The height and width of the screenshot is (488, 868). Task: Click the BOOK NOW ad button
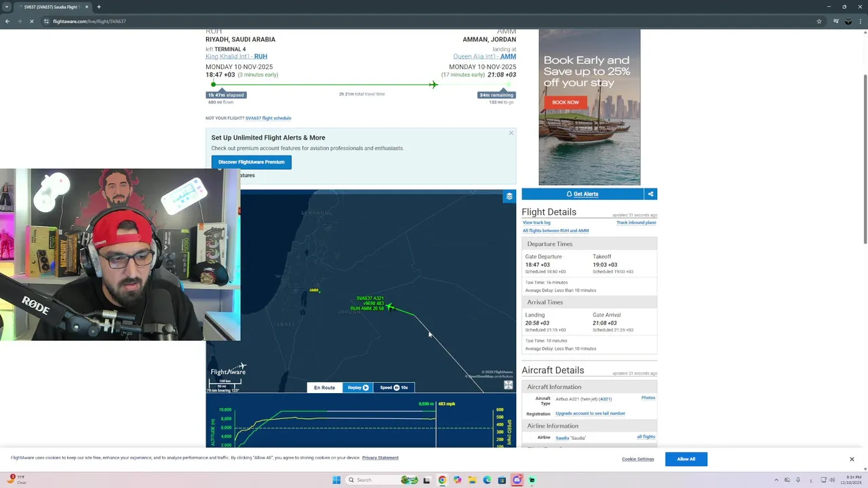click(x=566, y=102)
